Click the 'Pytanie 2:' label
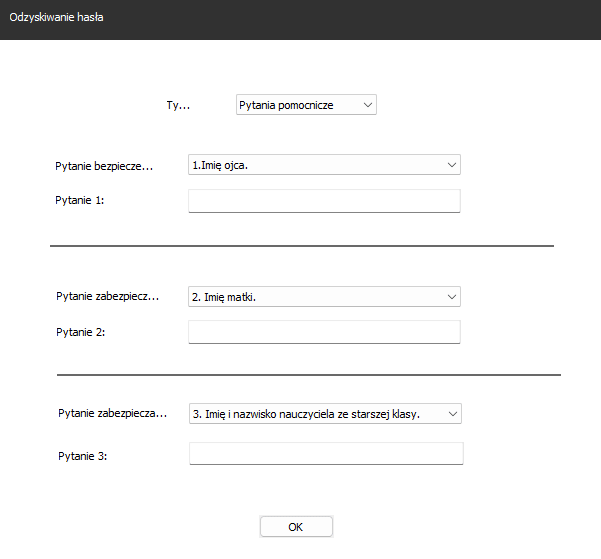This screenshot has width=601, height=559. pyautogui.click(x=80, y=332)
